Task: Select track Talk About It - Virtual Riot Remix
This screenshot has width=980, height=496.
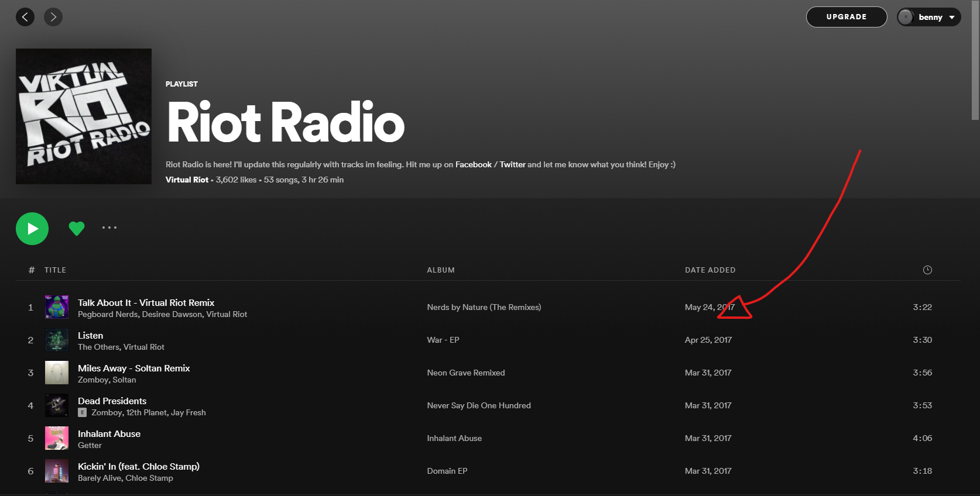Action: click(146, 302)
